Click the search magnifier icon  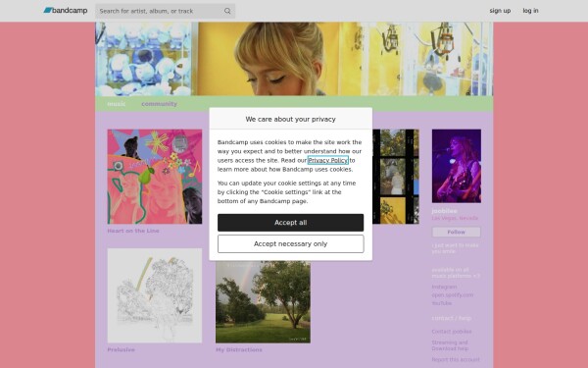[x=227, y=11]
